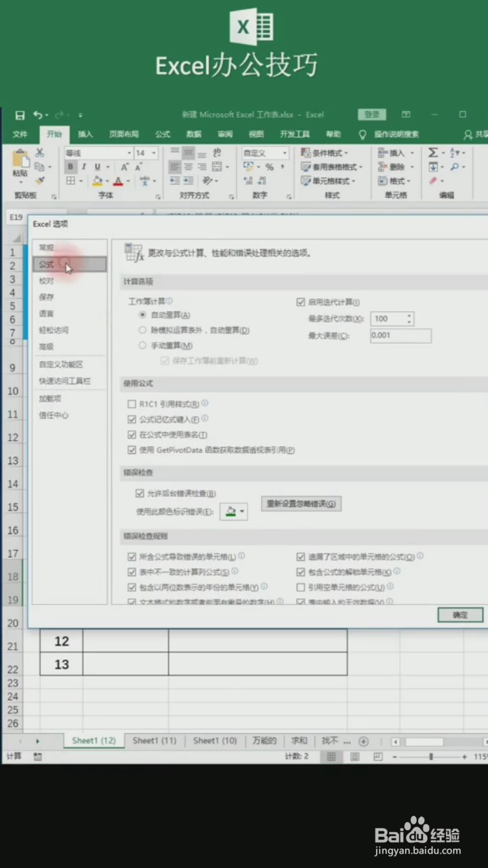Click the AutoSum sigma icon
The height and width of the screenshot is (868, 488).
click(432, 153)
